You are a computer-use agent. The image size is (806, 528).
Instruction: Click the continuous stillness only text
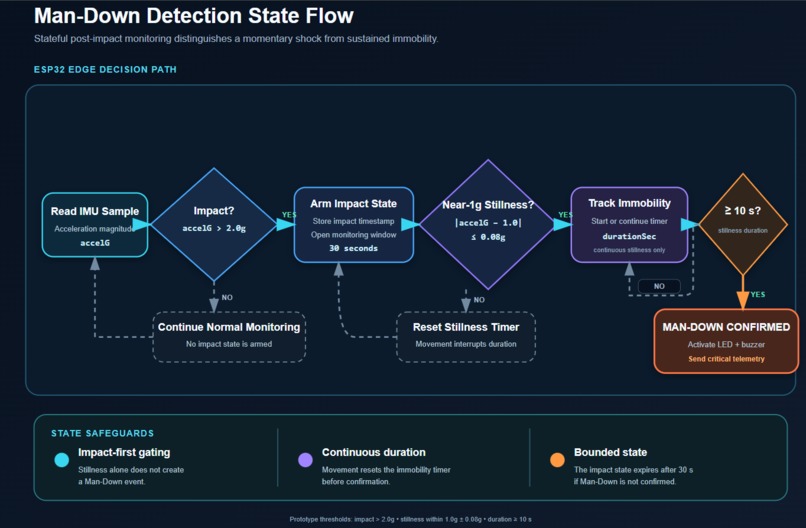(x=629, y=250)
